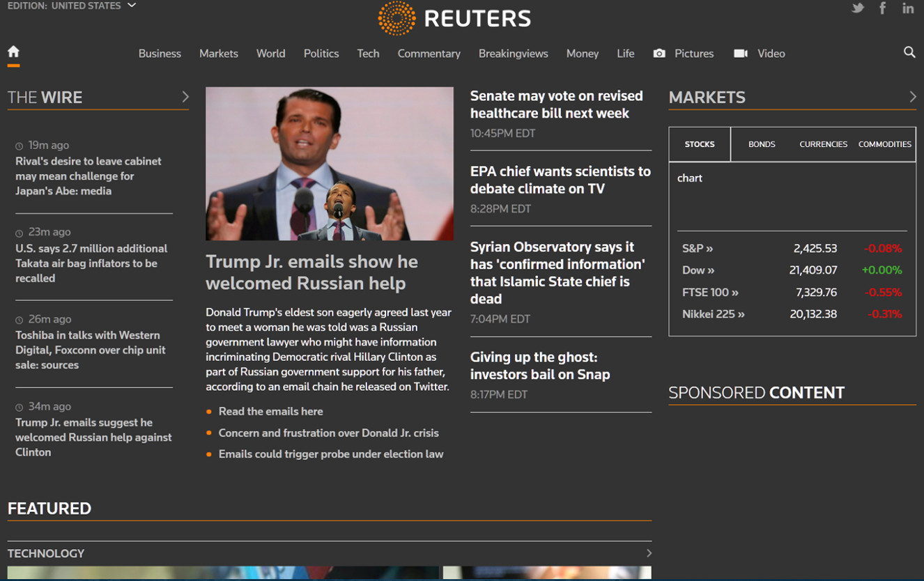Viewport: 924px width, 581px height.
Task: Select World from the navigation menu
Action: [270, 53]
